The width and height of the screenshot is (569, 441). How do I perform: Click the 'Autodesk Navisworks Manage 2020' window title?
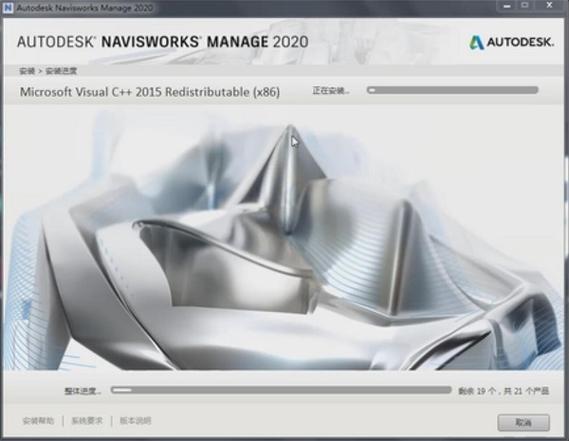(x=85, y=8)
